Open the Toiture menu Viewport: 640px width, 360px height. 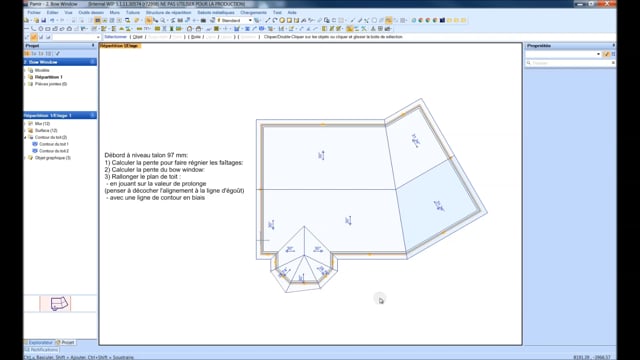133,13
